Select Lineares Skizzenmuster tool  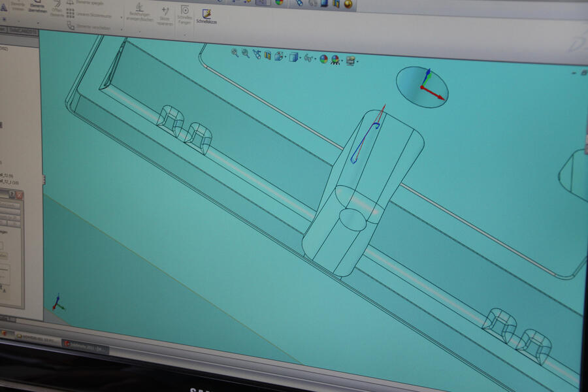(90, 15)
